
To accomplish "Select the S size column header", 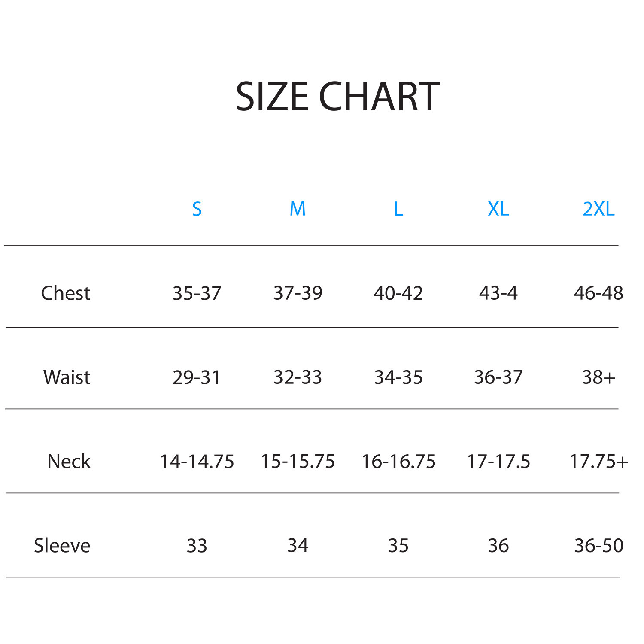I will (x=197, y=209).
